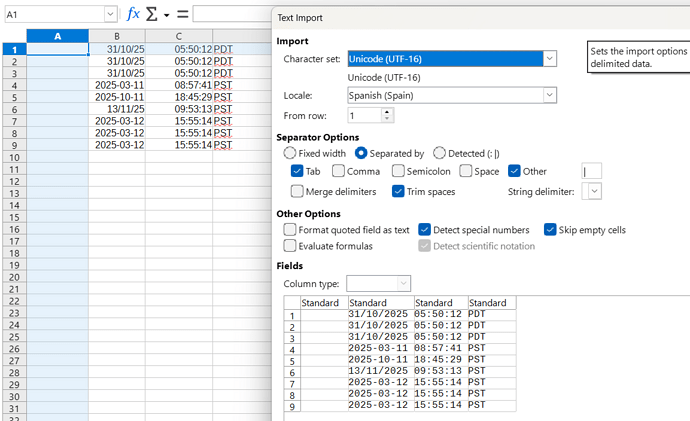Increase the From row value with up arrow

(387, 112)
